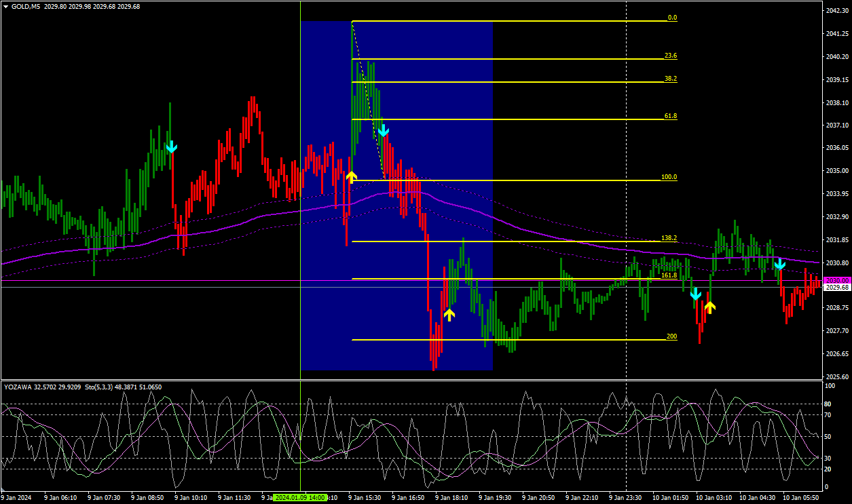
Task: Select the cyan down arrow near 10 Jan 04:30
Action: point(780,264)
